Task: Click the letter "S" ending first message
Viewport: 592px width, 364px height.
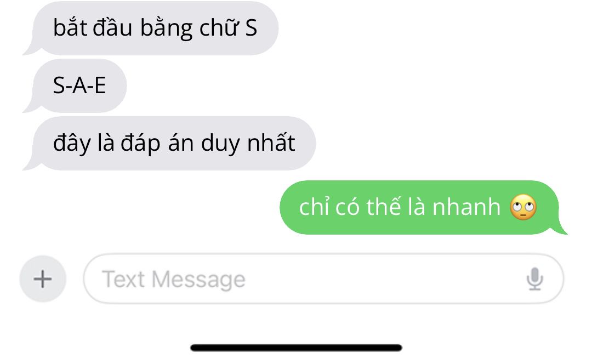Action: [251, 28]
